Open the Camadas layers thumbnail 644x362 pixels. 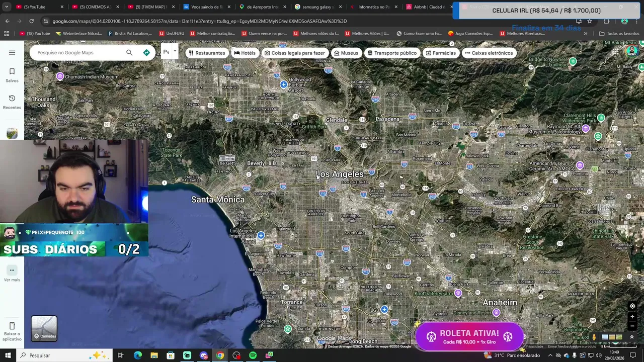pos(44,328)
